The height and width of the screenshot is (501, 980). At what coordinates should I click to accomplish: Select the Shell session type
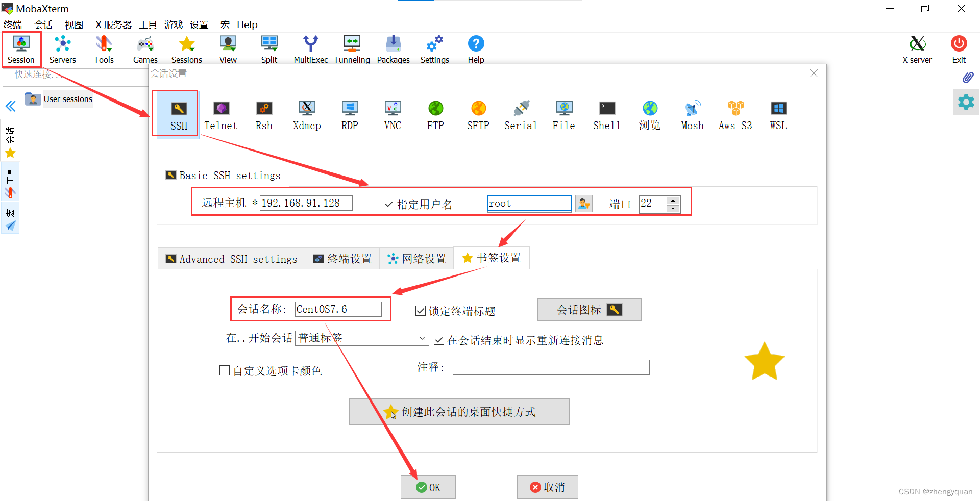coord(607,115)
